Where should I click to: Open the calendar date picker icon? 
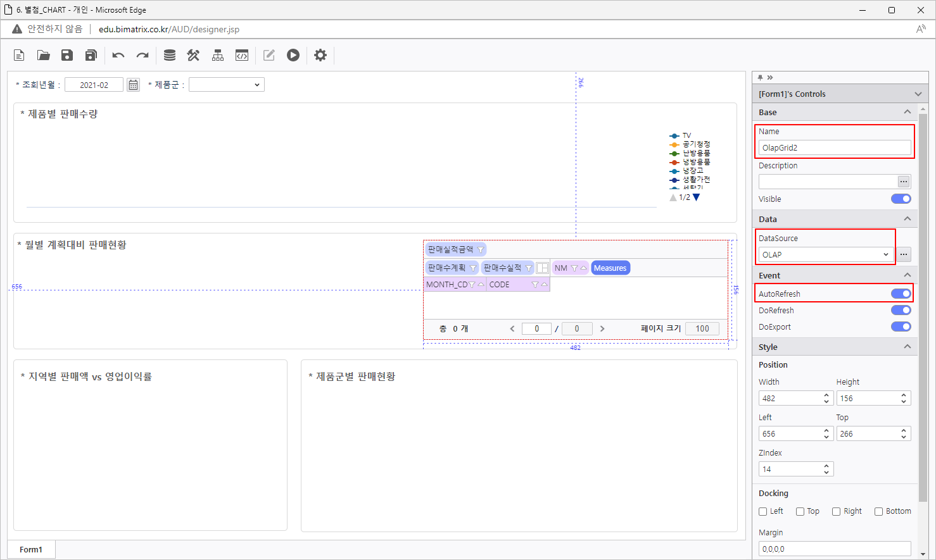[133, 85]
